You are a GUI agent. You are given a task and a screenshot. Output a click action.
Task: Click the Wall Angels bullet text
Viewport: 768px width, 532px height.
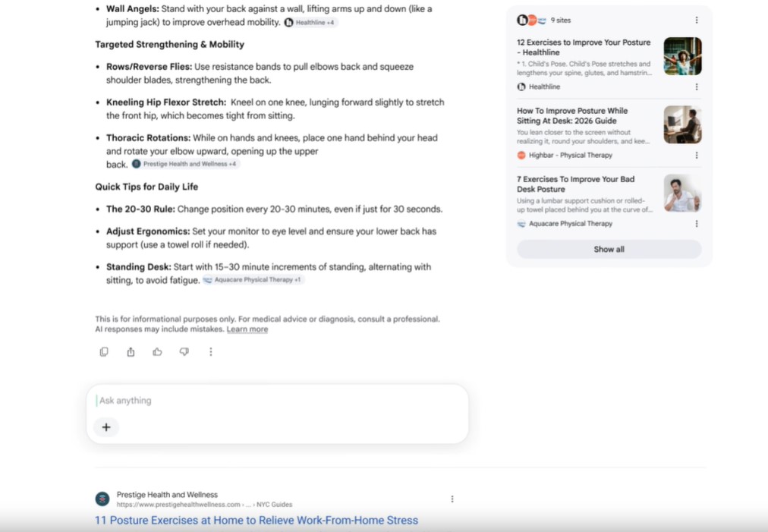[269, 16]
